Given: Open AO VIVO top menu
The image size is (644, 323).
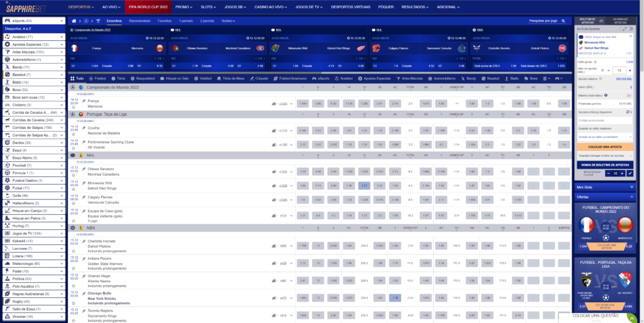Looking at the screenshot, I should (x=111, y=7).
